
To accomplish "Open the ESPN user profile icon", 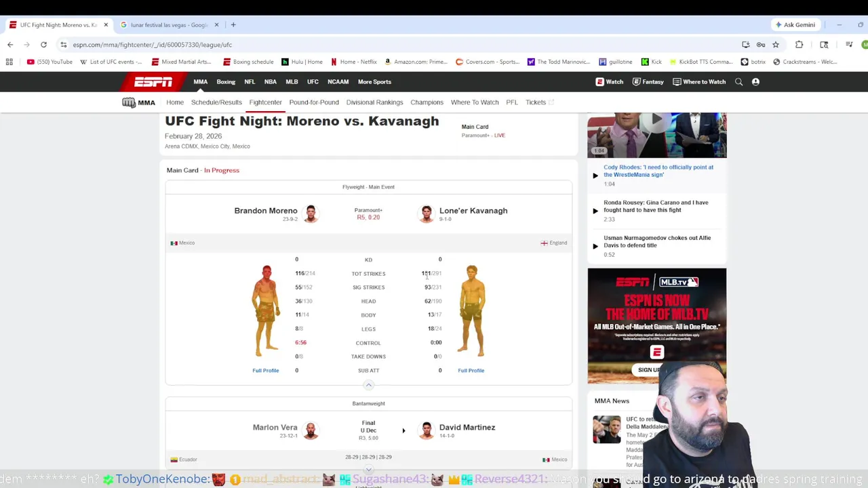I will point(755,82).
